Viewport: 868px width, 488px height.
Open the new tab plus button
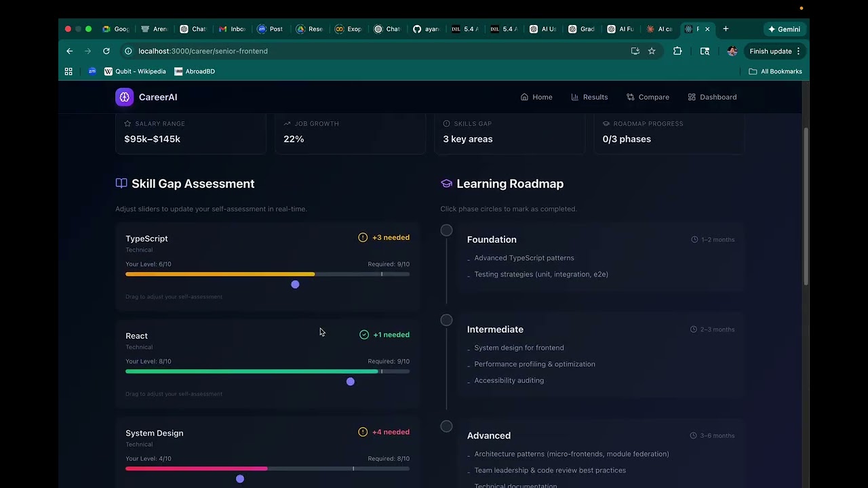click(x=726, y=29)
